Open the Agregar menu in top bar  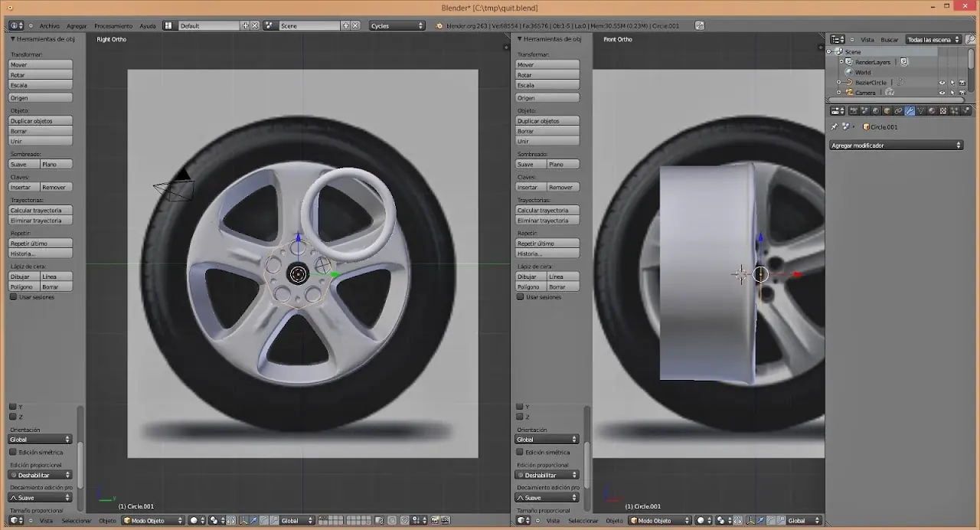point(77,25)
